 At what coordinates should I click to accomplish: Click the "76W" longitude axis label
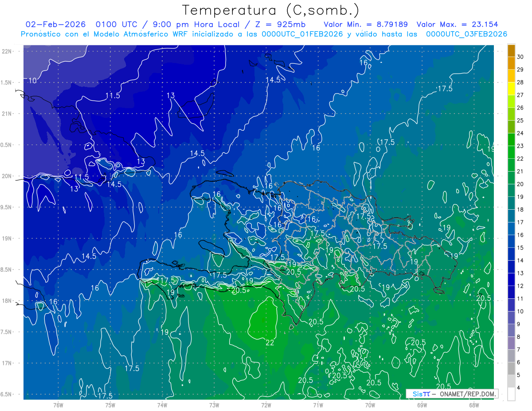58,405
